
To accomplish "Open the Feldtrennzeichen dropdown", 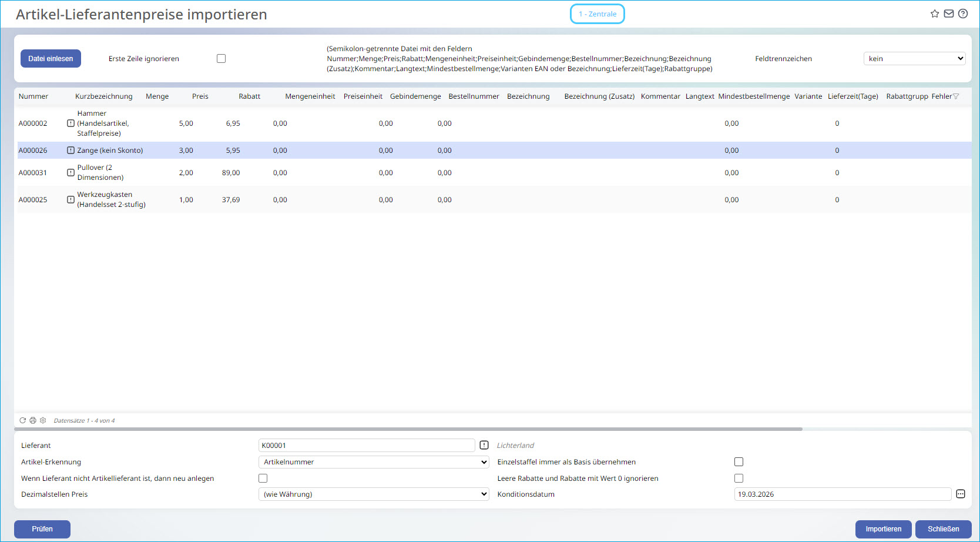I will [914, 59].
